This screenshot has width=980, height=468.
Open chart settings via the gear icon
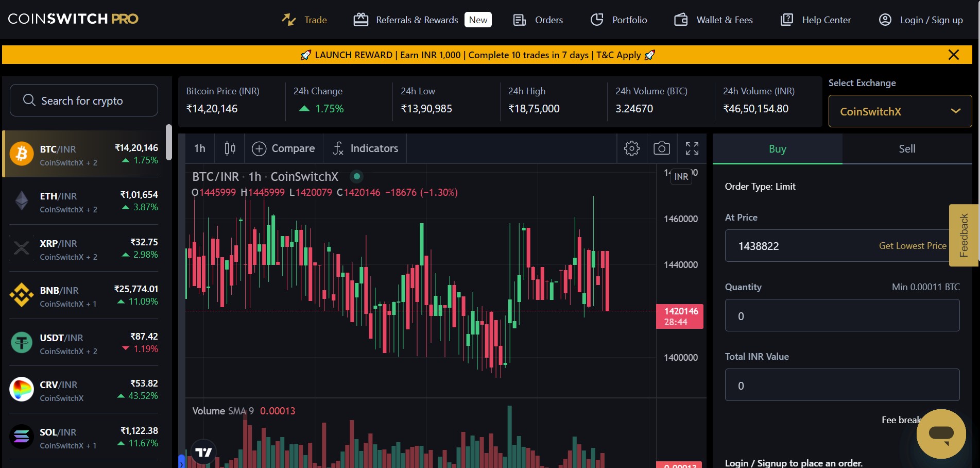631,148
